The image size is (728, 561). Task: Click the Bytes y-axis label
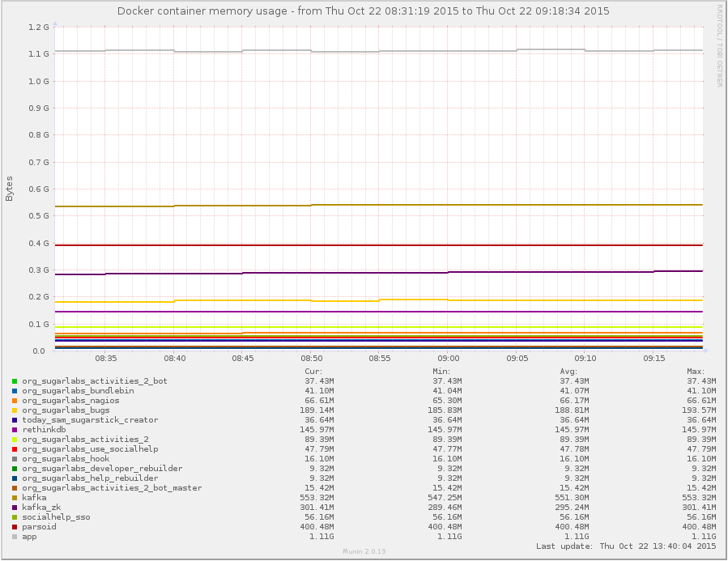9,189
